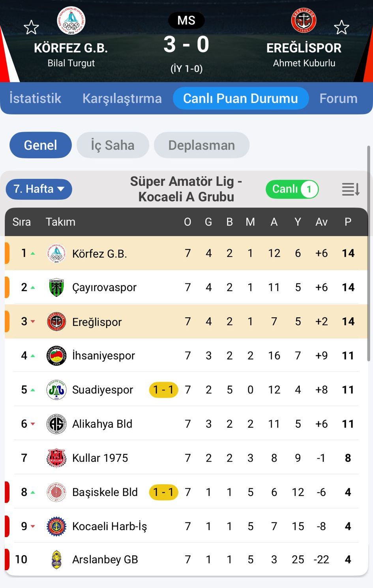
Task: Open the Forum tab
Action: (338, 98)
